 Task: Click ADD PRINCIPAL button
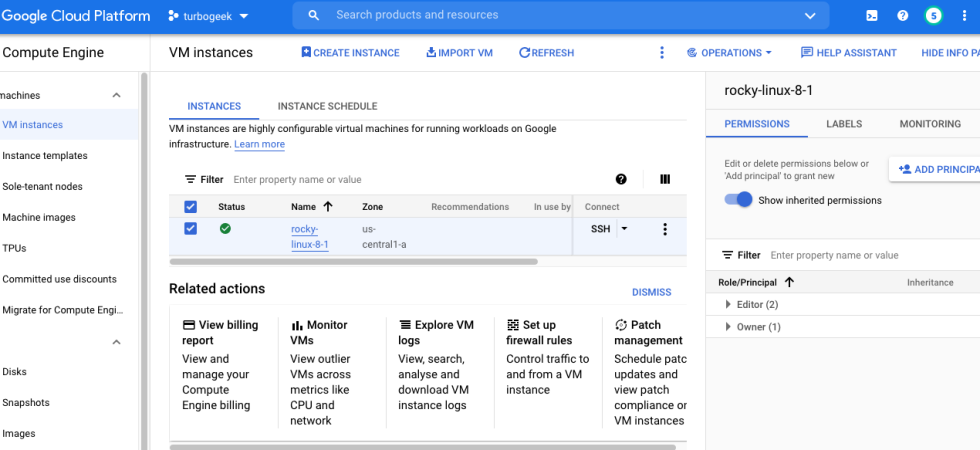click(936, 169)
